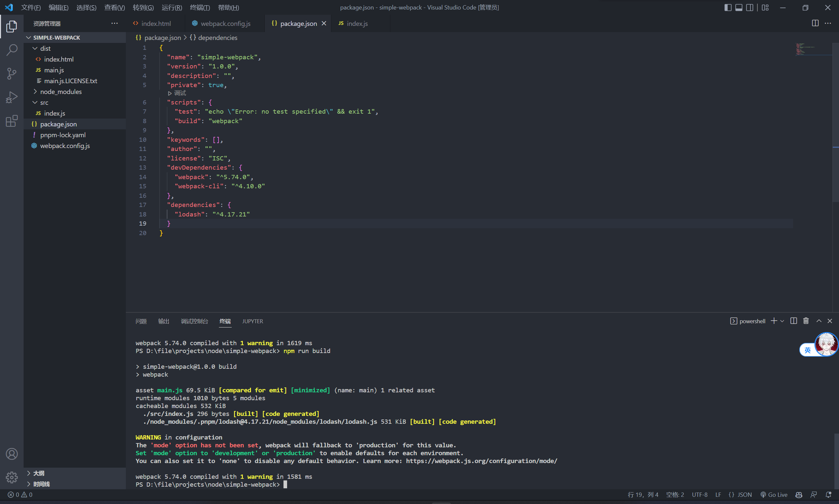The image size is (839, 504).
Task: Open the Search view in activity bar
Action: point(11,50)
